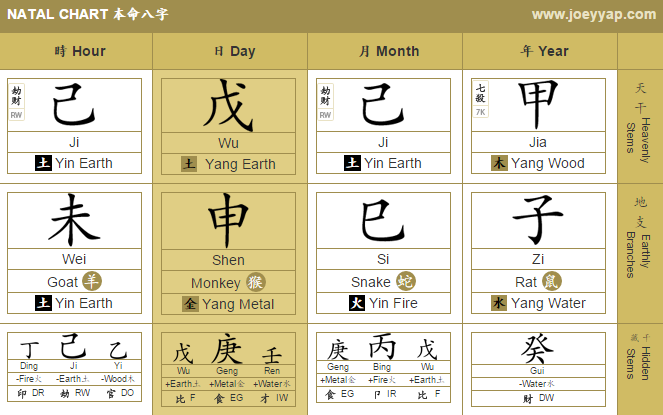Click the Goat animal badge icon
The image size is (663, 415).
click(92, 281)
